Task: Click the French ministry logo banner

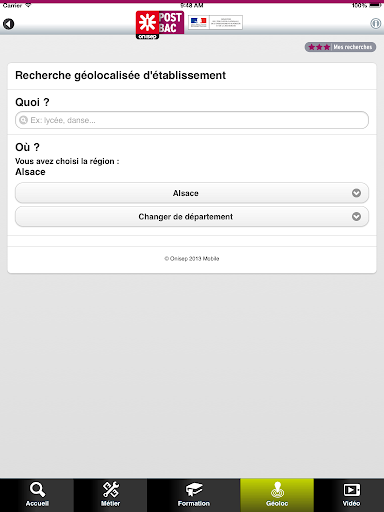Action: (x=215, y=22)
